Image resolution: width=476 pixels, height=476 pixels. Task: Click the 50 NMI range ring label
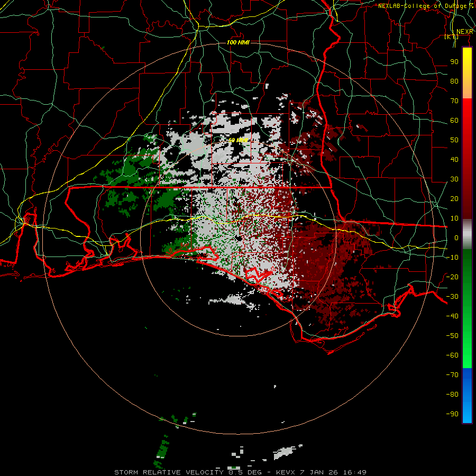[238, 140]
